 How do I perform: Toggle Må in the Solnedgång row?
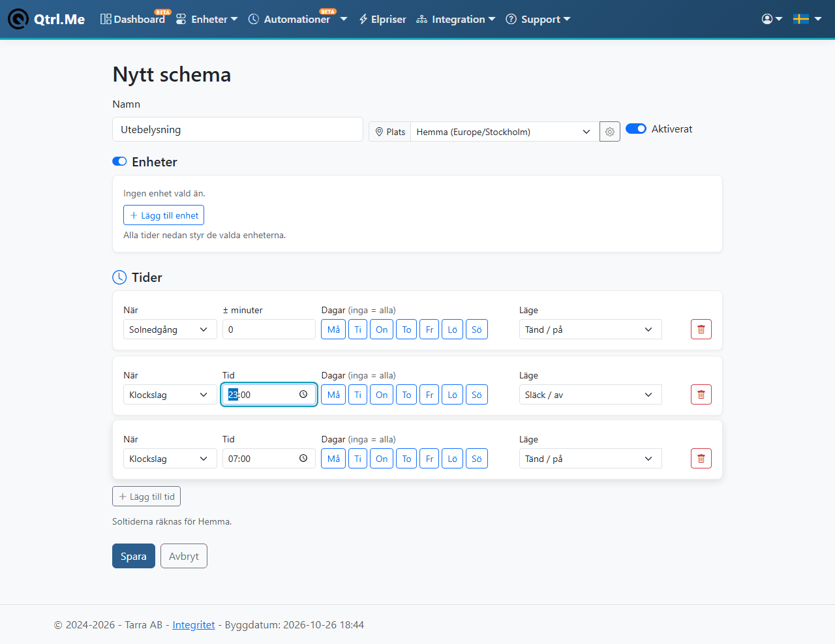click(x=333, y=330)
